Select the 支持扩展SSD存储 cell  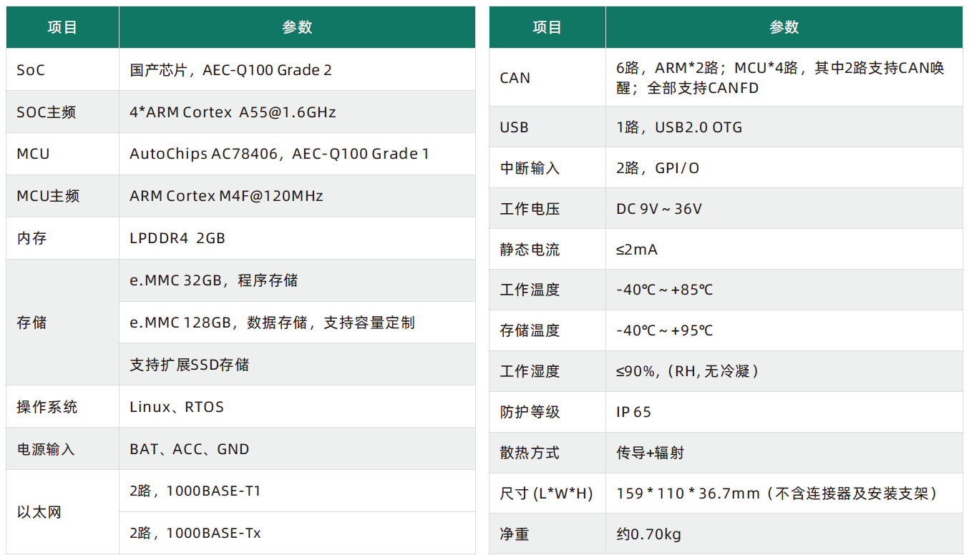(x=297, y=365)
